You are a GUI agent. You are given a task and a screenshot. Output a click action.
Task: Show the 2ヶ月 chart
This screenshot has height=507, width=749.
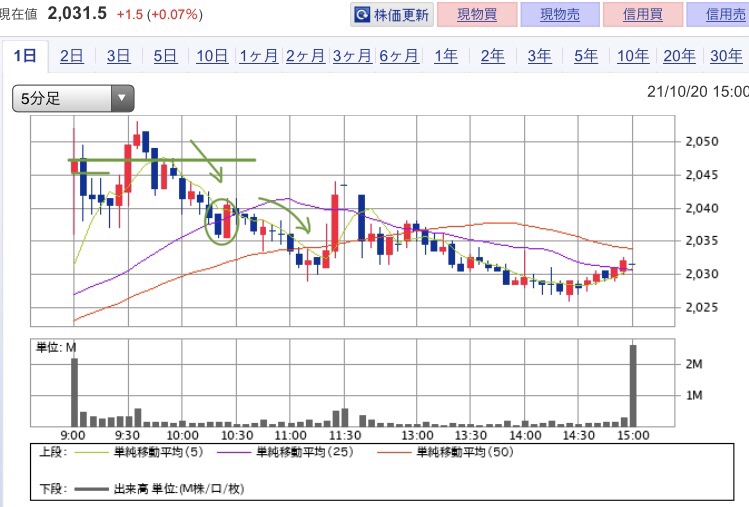coord(305,56)
